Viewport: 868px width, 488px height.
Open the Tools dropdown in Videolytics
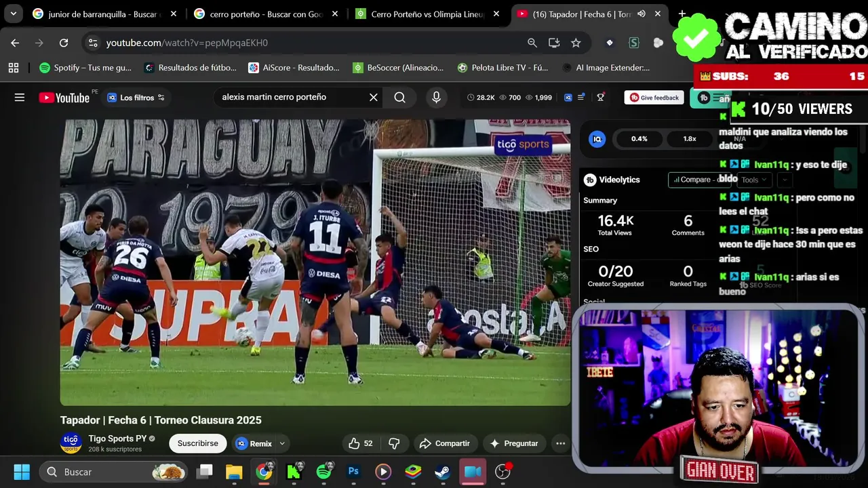[754, 180]
